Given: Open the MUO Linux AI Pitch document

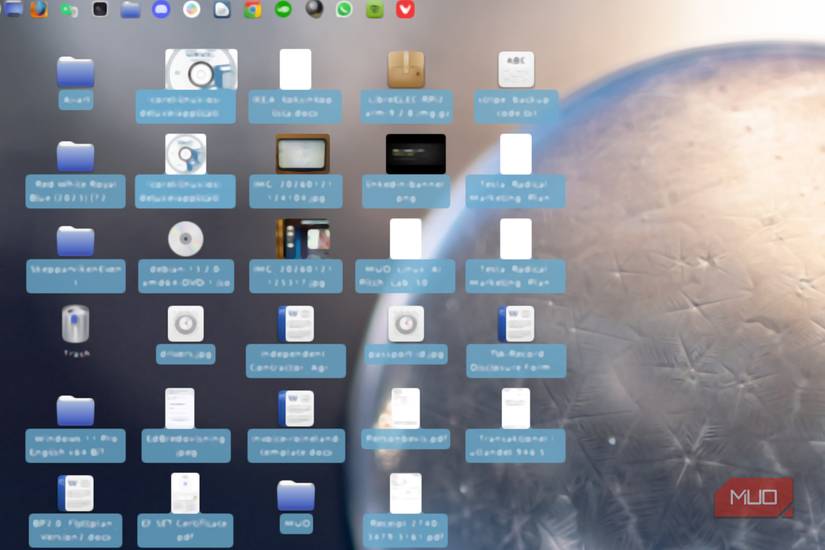Looking at the screenshot, I should [x=405, y=256].
